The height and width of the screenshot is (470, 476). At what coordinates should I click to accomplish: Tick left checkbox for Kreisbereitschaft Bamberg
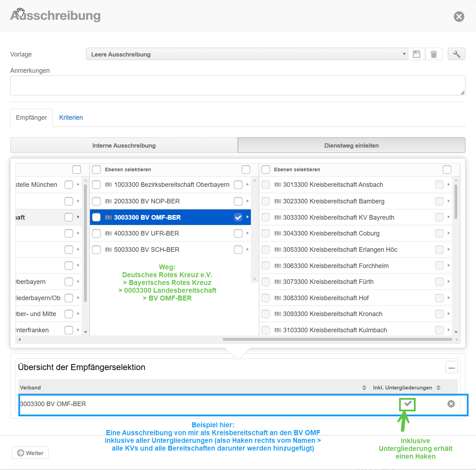tap(266, 201)
